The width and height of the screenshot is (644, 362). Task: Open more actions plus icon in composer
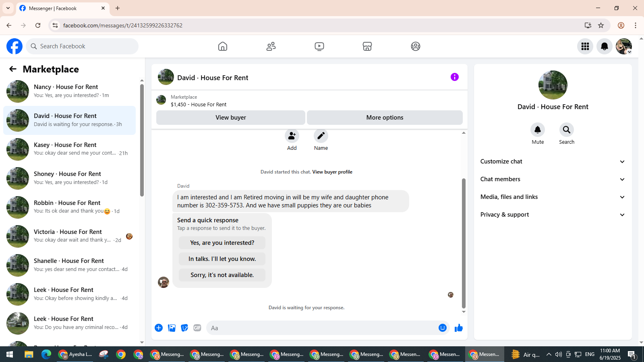point(159,328)
